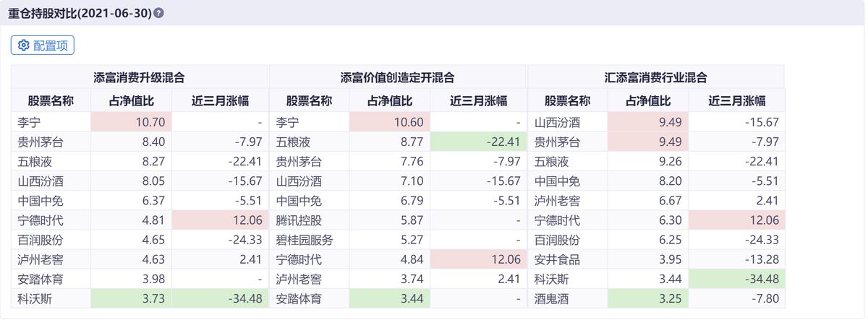This screenshot has width=868, height=320.
Task: Click the pink 10.70 cell for 李宁
Action: pyautogui.click(x=131, y=122)
